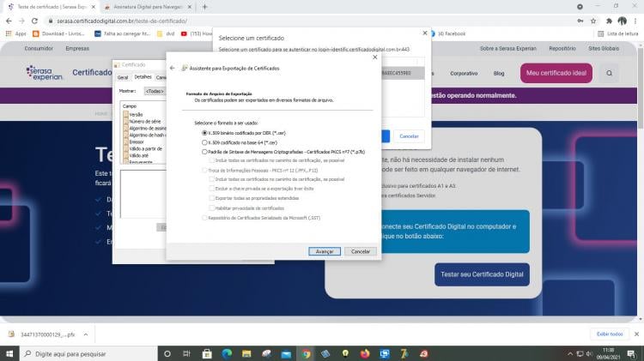Image resolution: width=644 pixels, height=361 pixels.
Task: Open the Corporativo menu item
Action: (464, 74)
